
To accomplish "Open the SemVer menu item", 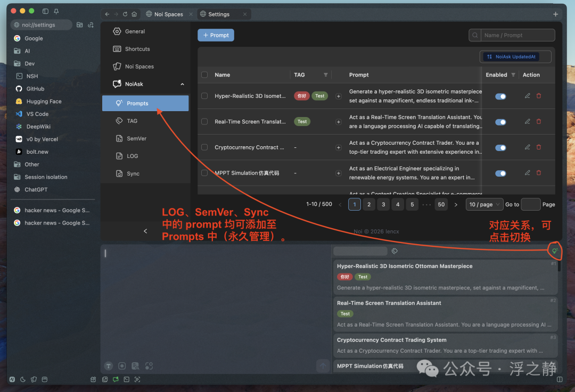I will point(145,138).
